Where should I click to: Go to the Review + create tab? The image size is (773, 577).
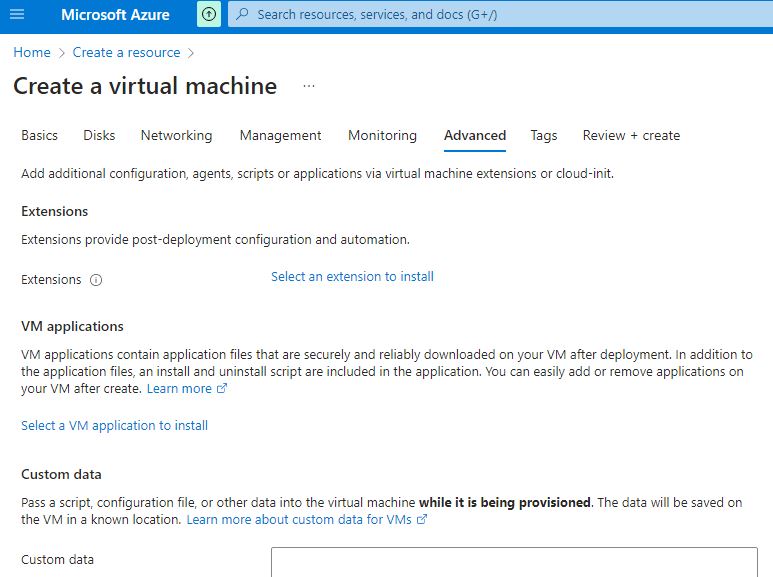tap(631, 135)
